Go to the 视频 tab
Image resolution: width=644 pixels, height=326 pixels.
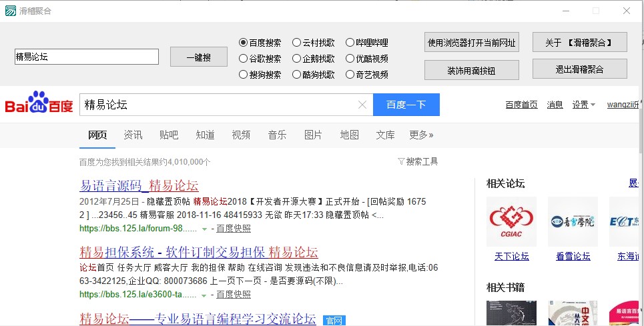pos(241,135)
